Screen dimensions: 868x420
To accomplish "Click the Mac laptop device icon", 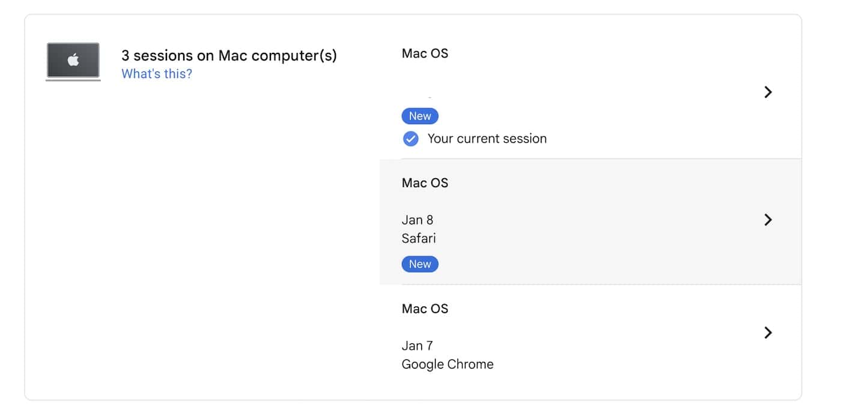I will [73, 61].
